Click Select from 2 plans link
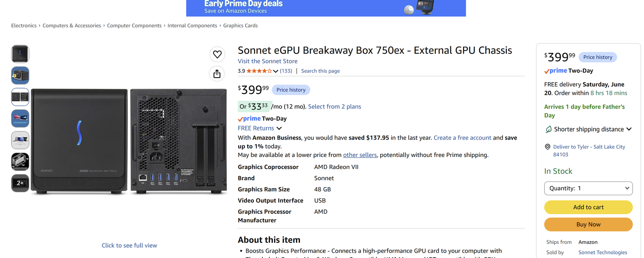The image size is (644, 258). [x=334, y=107]
